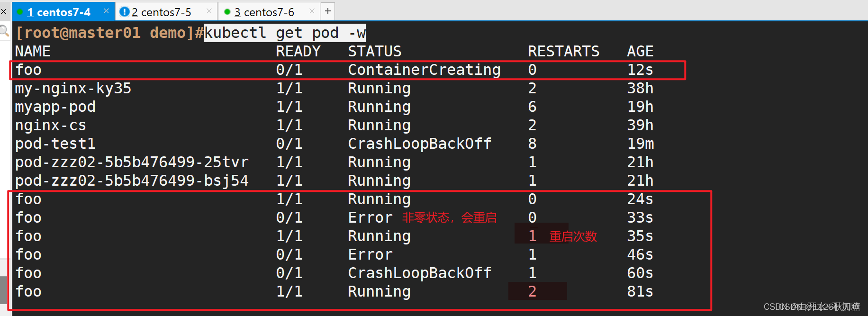Click the highlighted restart count 2
The width and height of the screenshot is (868, 316).
pyautogui.click(x=532, y=291)
